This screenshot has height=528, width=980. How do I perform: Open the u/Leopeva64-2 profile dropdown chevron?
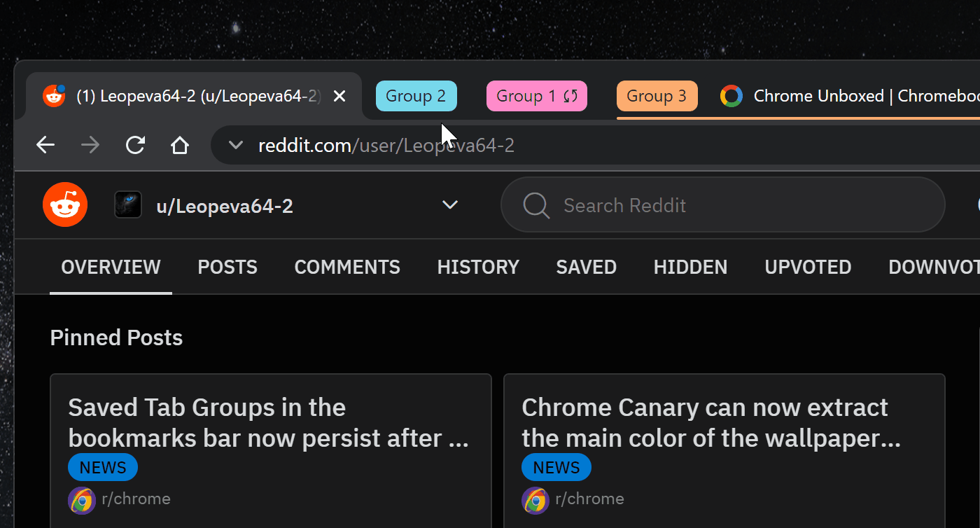[449, 204]
